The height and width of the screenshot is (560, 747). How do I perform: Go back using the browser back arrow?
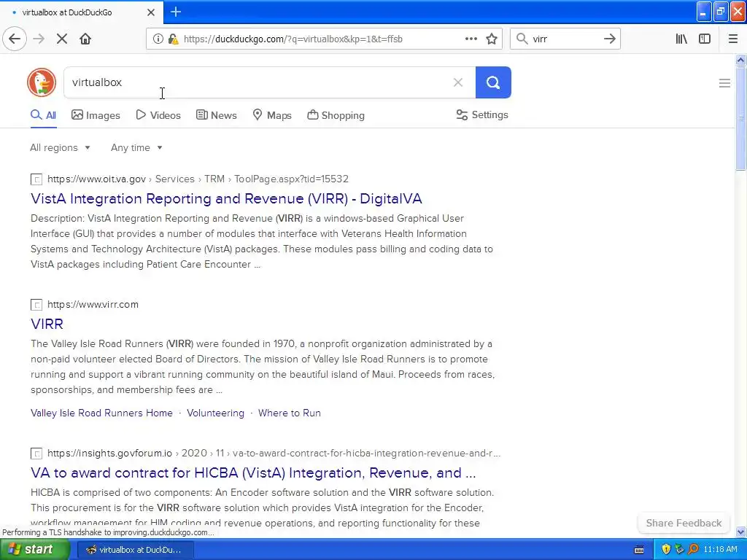tap(15, 39)
